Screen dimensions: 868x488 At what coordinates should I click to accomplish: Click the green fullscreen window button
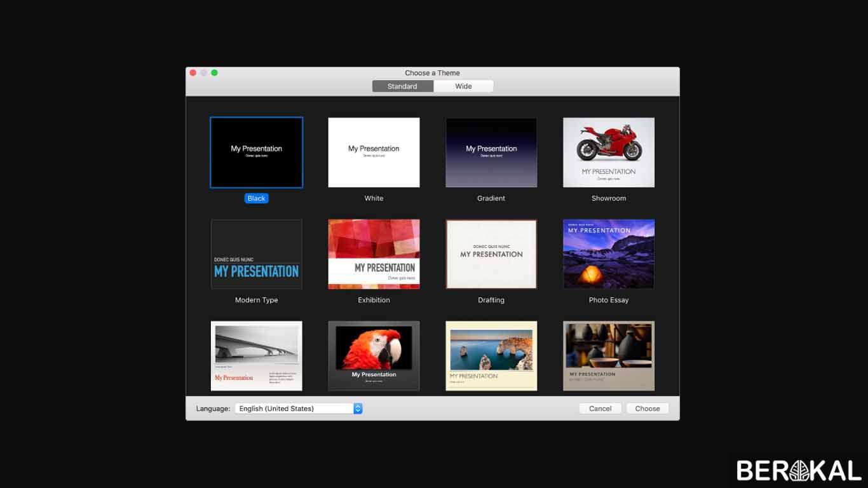pyautogui.click(x=215, y=73)
